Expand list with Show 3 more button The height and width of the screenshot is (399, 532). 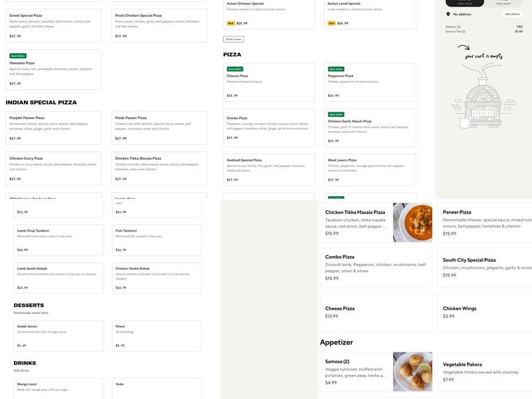tap(233, 39)
